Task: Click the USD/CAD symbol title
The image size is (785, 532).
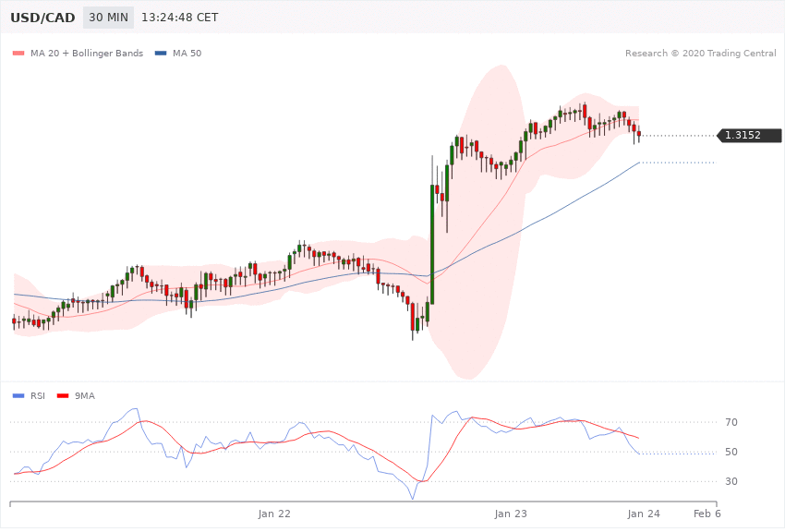Action: [42, 18]
